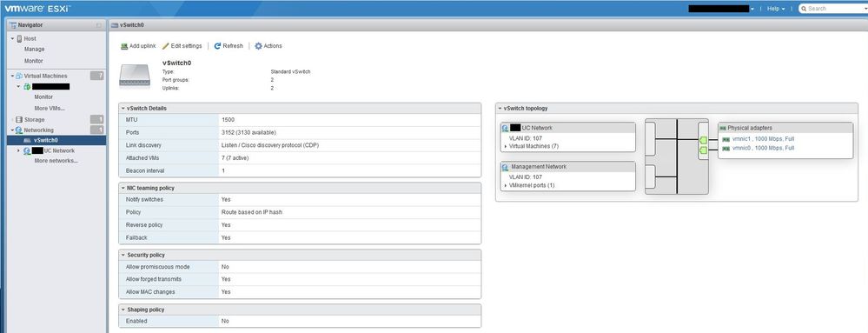Open More VMs... link in Navigator
The height and width of the screenshot is (333, 868).
click(50, 109)
